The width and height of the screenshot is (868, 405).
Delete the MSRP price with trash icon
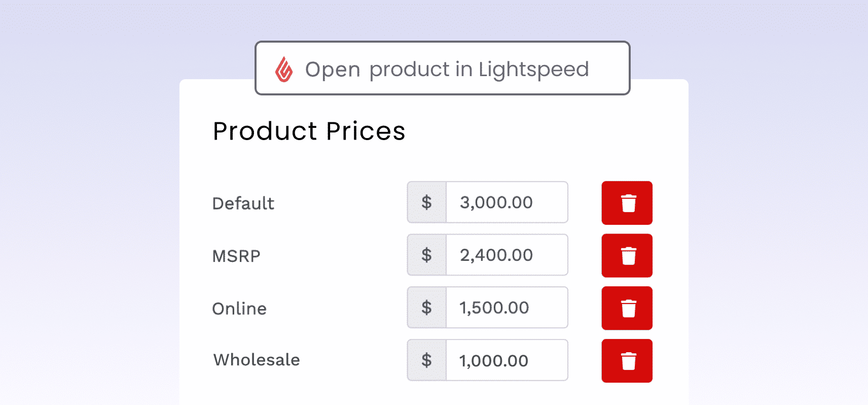pyautogui.click(x=627, y=256)
